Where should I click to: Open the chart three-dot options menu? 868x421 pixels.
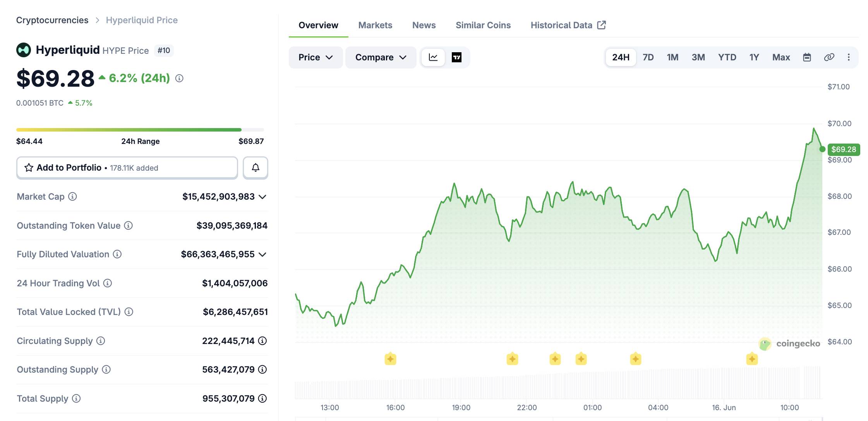[x=849, y=57]
